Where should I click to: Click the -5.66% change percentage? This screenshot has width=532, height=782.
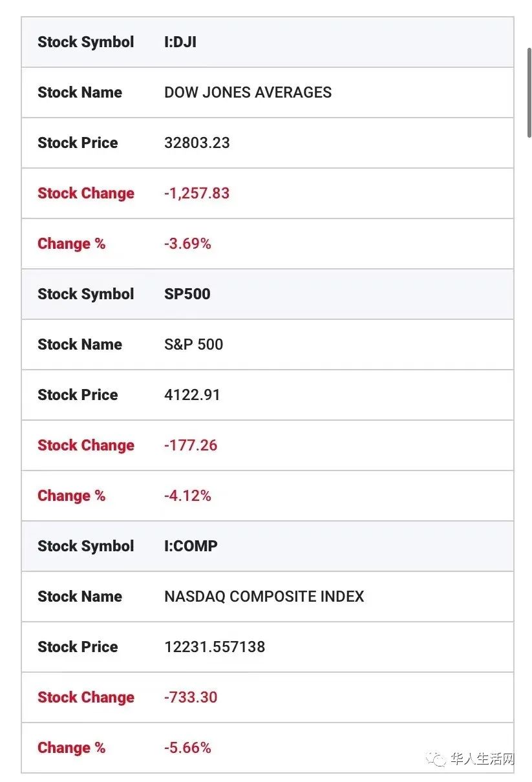click(187, 748)
